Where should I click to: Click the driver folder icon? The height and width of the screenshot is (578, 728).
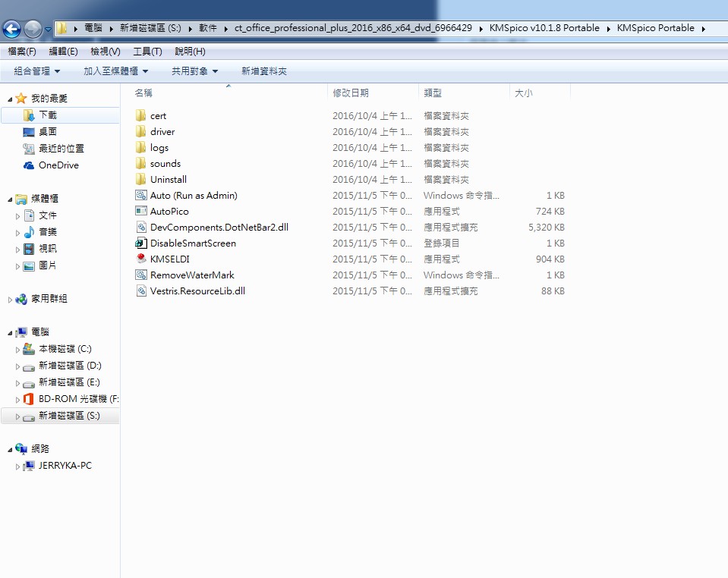pyautogui.click(x=140, y=131)
